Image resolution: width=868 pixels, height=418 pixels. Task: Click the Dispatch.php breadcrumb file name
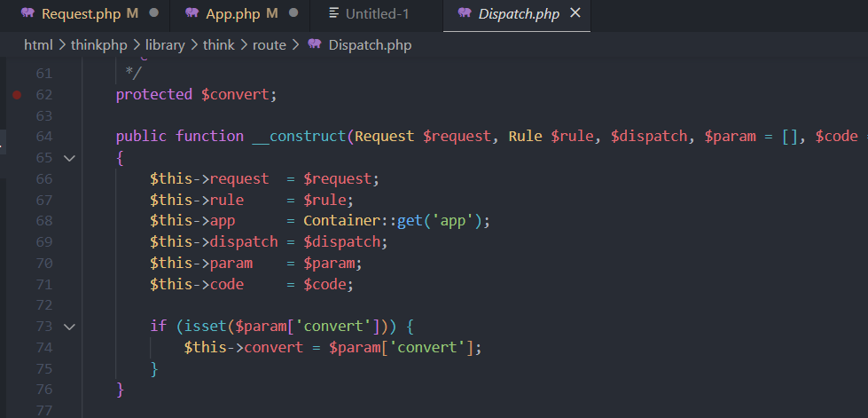[370, 44]
